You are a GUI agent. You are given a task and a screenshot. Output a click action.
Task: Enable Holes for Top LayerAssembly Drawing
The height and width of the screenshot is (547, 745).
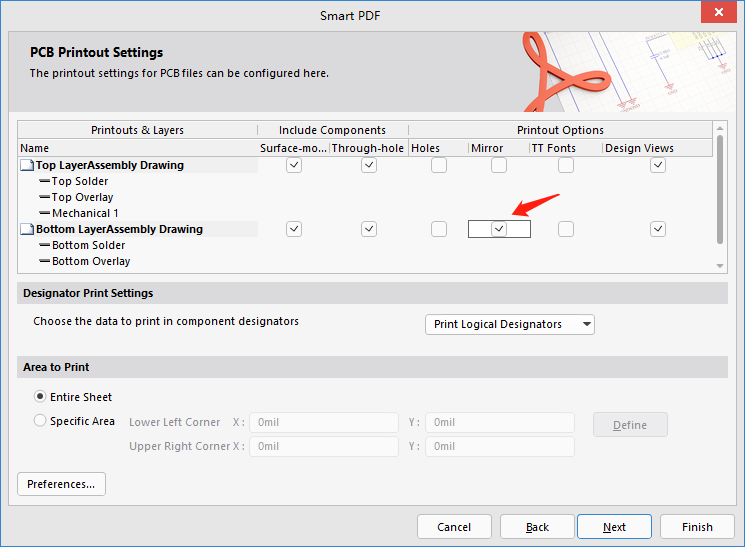(x=439, y=166)
